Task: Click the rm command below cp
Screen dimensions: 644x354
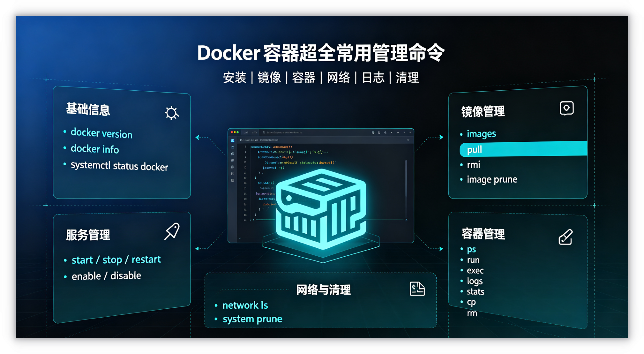Action: (x=472, y=313)
